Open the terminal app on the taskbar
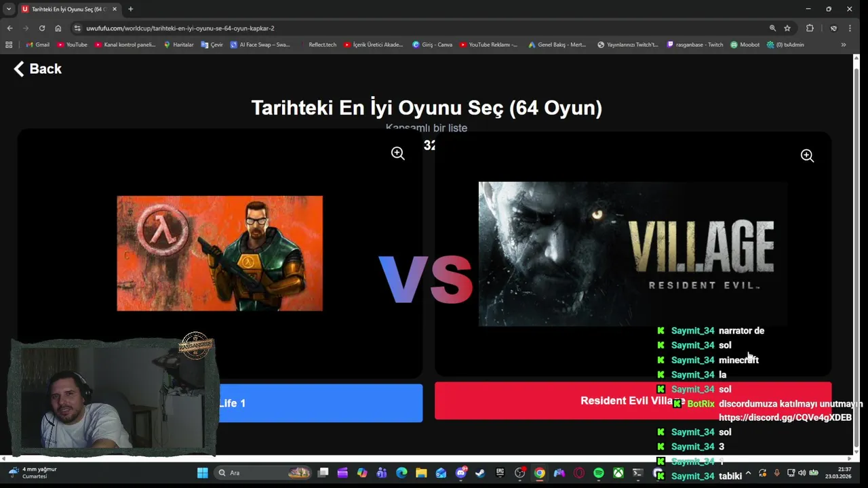The width and height of the screenshot is (868, 488). (x=638, y=473)
